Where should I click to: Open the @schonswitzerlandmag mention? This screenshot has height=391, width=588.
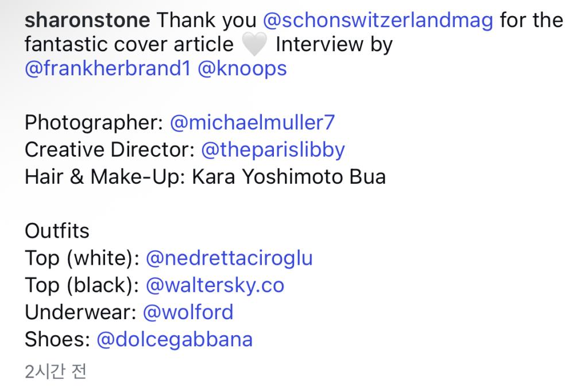378,20
